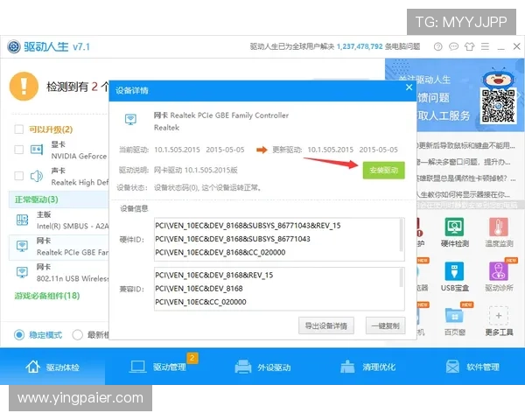
Task: Click the 声卡 speaker icon
Action: click(x=37, y=176)
